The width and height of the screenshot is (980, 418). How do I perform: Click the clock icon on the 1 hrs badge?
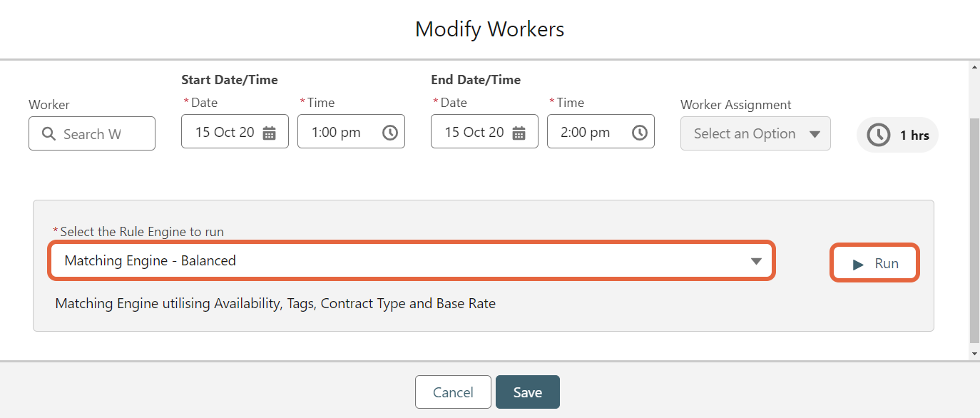point(879,134)
